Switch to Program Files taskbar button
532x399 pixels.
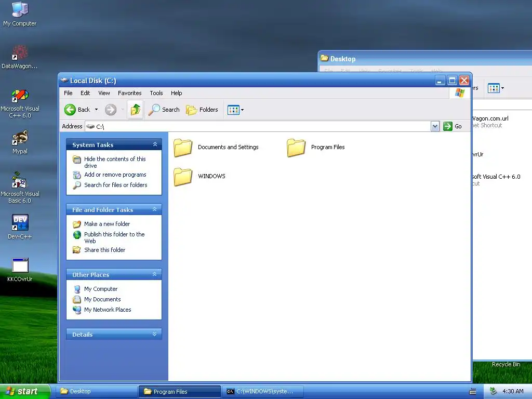[180, 392]
